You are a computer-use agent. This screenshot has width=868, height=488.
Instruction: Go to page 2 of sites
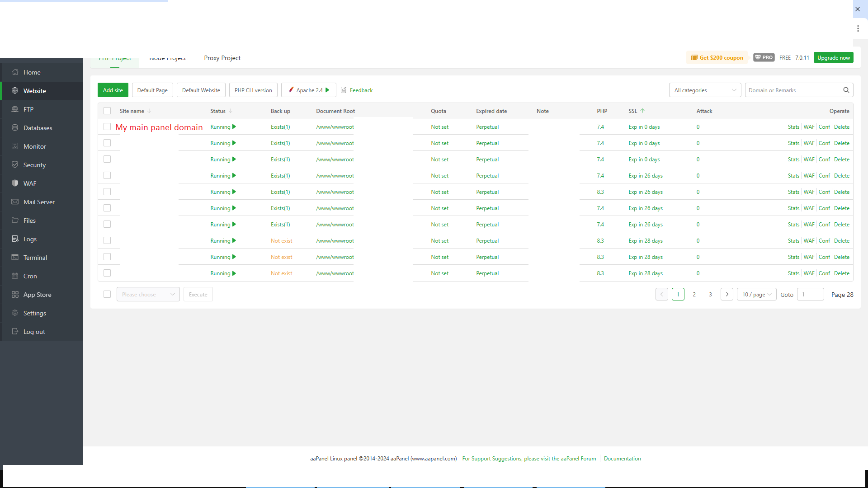pyautogui.click(x=694, y=295)
